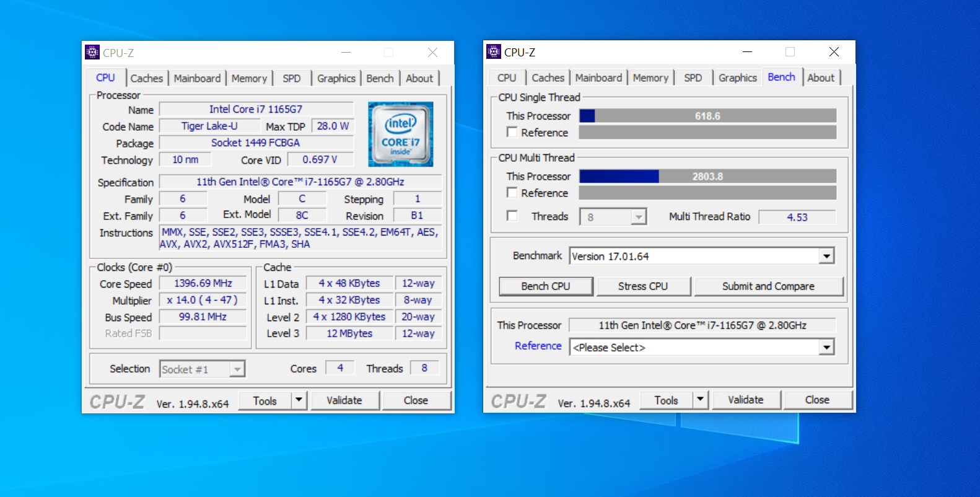Click the Intel Core i7 logo badge
This screenshot has height=497, width=980.
click(401, 134)
